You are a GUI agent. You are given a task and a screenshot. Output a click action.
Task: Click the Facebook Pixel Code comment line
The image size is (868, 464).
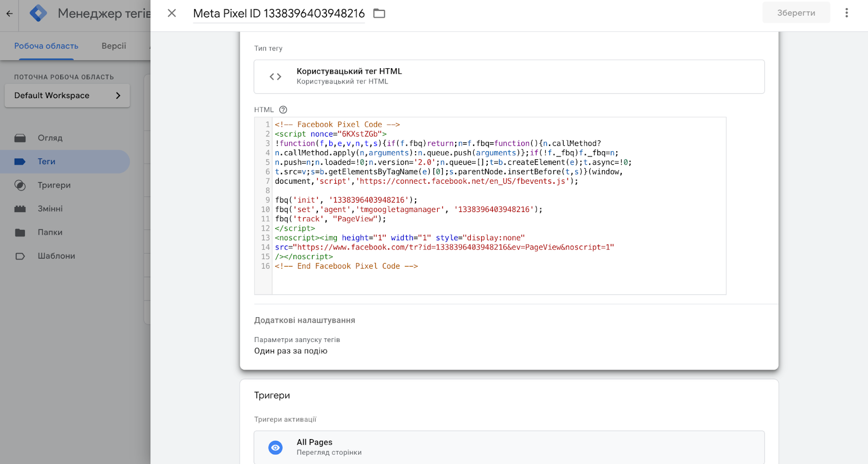337,125
